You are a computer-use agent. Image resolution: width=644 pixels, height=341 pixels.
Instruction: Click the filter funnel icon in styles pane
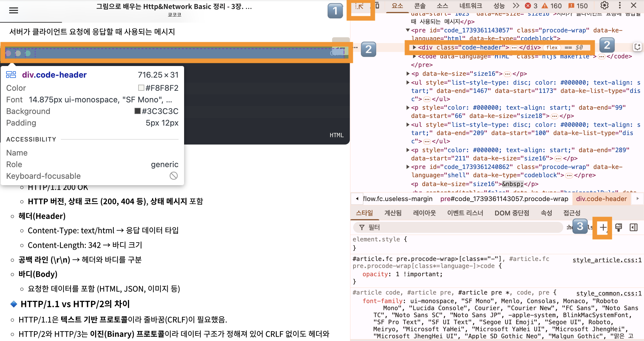coord(362,227)
